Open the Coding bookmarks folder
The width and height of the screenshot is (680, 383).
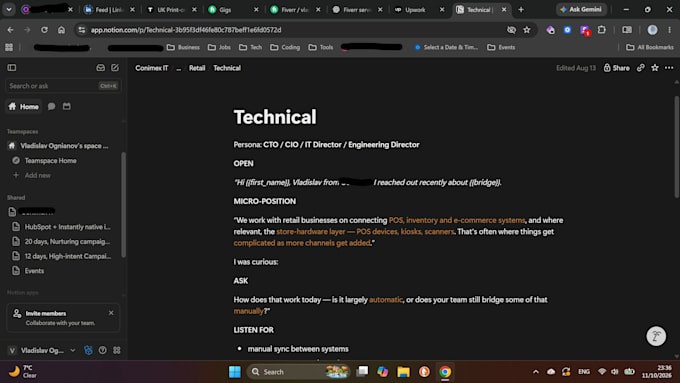[285, 47]
